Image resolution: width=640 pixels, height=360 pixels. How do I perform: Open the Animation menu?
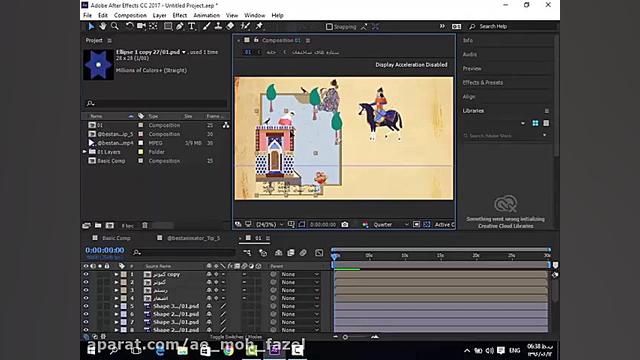pyautogui.click(x=207, y=15)
